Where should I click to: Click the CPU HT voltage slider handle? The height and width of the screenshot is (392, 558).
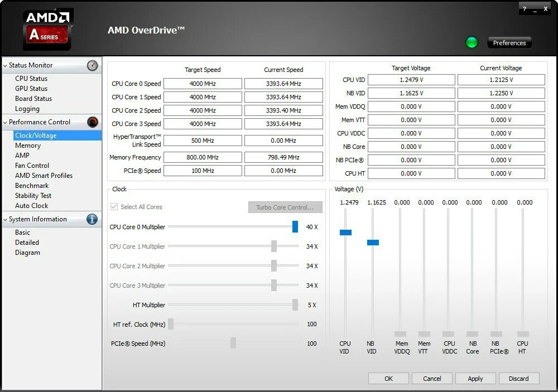tap(523, 333)
